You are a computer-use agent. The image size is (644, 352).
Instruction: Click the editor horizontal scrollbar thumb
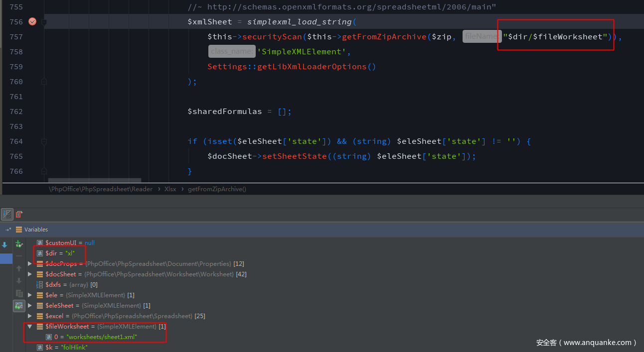point(94,180)
